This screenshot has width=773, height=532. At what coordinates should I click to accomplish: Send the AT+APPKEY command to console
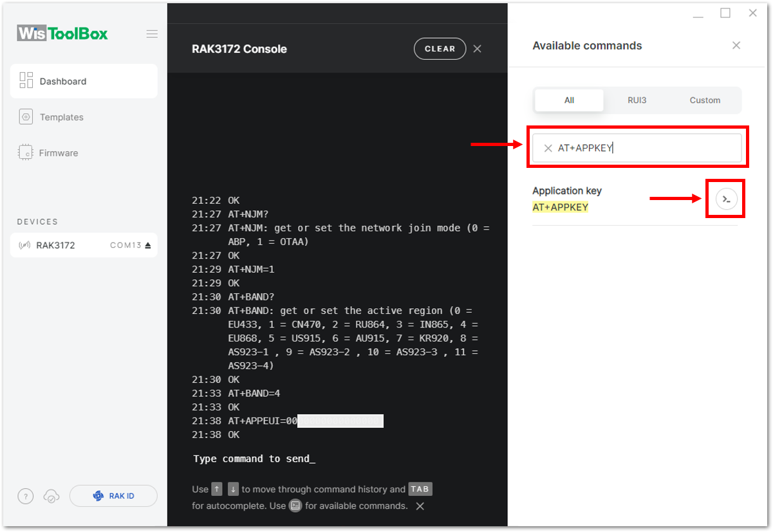coord(726,199)
